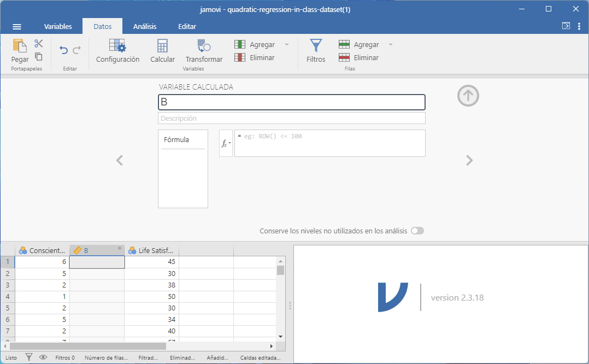589x364 pixels.
Task: Open Configuración variable setup
Action: click(x=117, y=51)
